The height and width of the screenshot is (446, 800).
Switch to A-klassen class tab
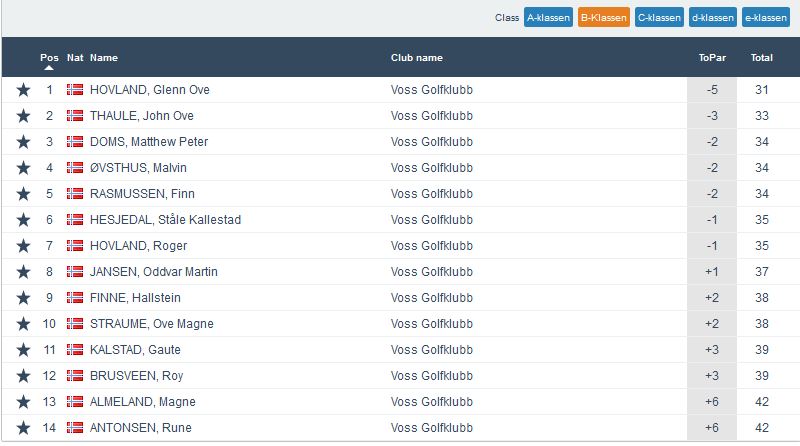coord(548,18)
